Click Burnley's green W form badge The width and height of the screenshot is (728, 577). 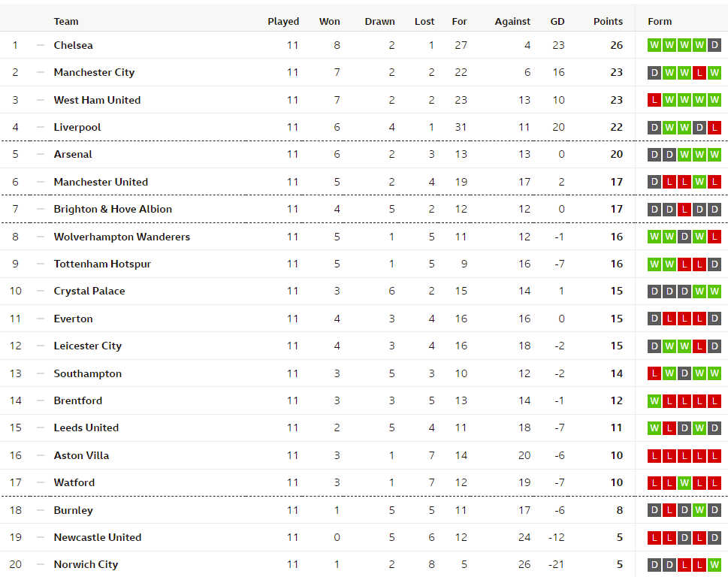pyautogui.click(x=699, y=510)
